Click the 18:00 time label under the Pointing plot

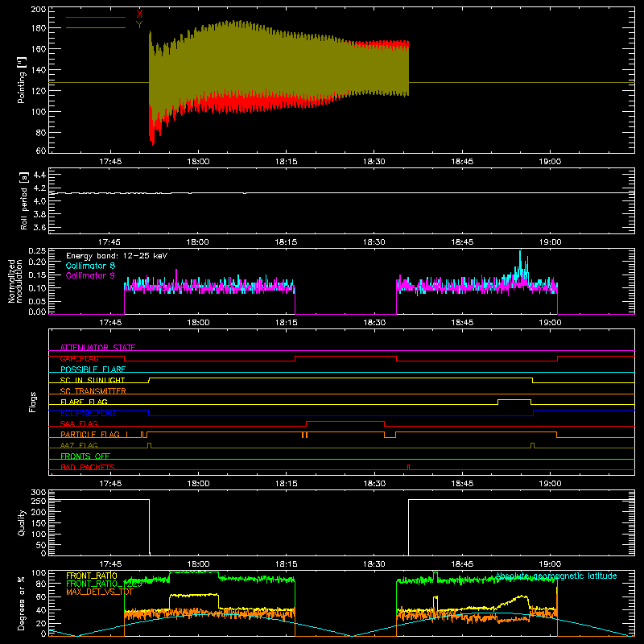point(198,162)
